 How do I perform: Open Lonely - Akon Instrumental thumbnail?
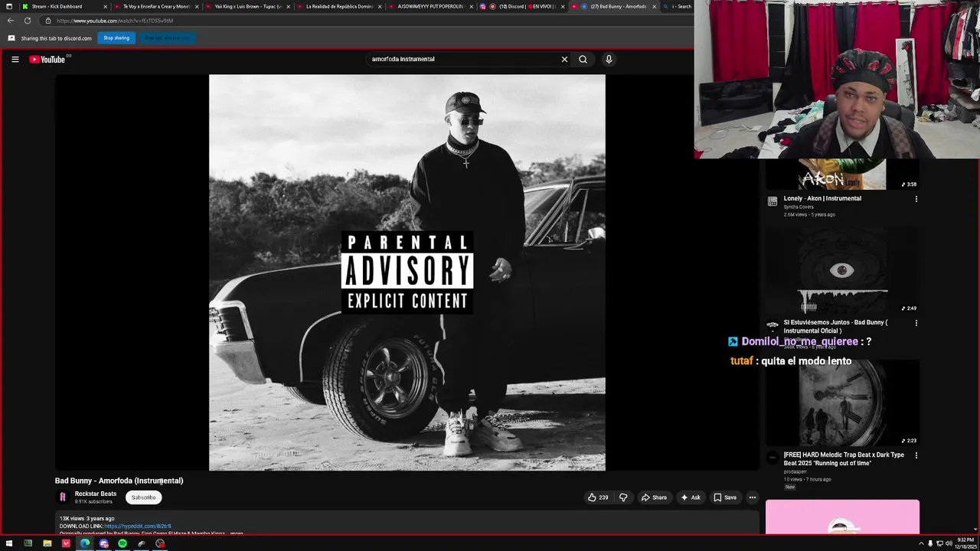click(x=842, y=174)
